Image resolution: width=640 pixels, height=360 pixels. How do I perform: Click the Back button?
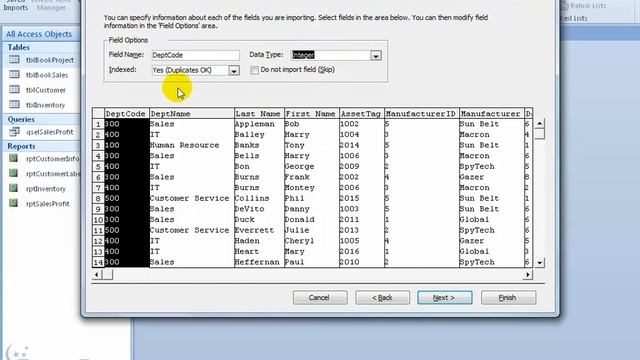382,298
